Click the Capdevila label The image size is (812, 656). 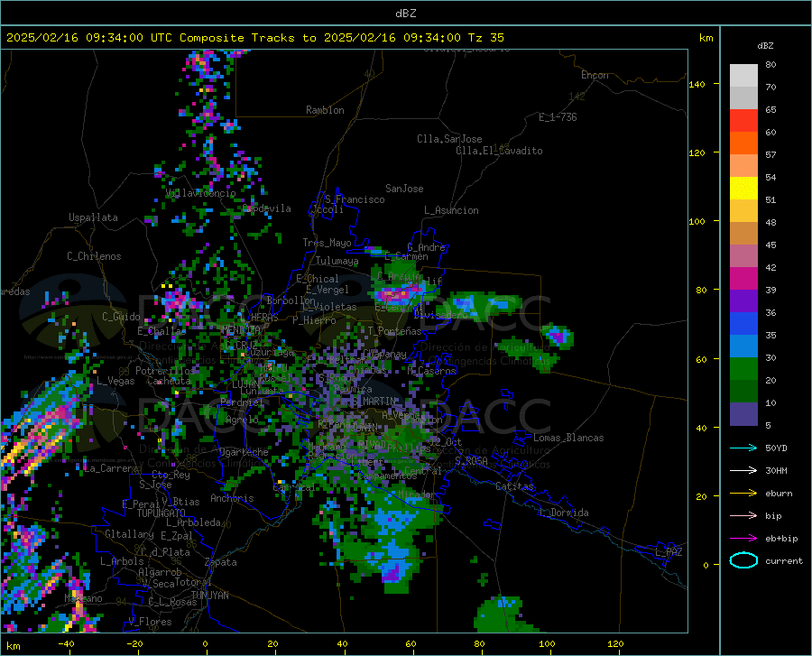click(267, 208)
